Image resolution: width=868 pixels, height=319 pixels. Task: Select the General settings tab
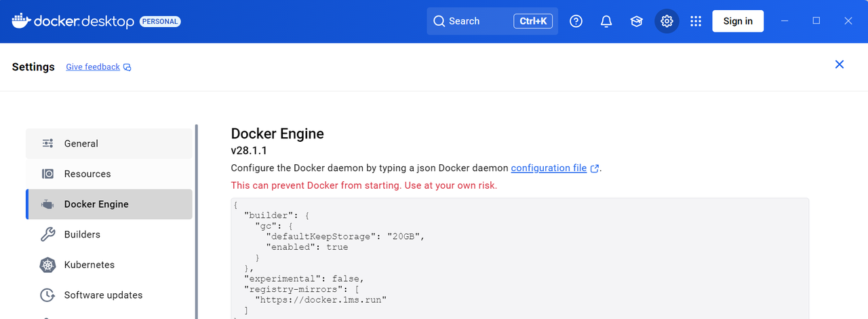tap(108, 144)
